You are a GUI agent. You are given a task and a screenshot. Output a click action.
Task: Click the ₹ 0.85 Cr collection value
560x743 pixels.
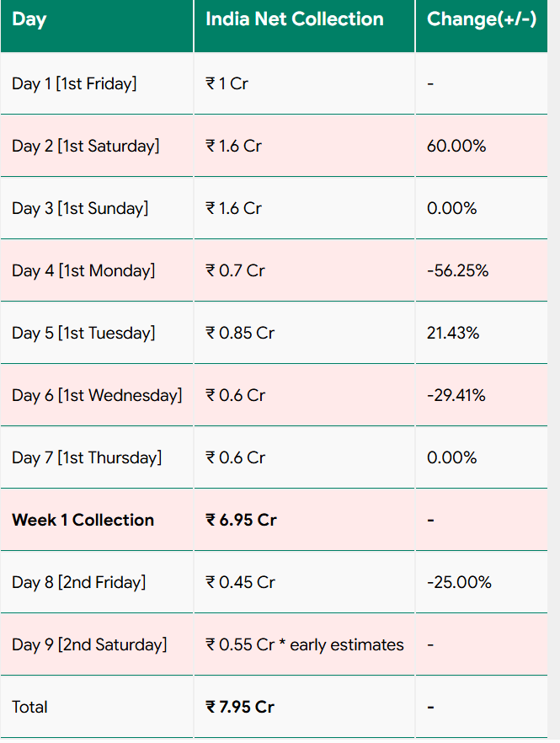click(x=240, y=333)
